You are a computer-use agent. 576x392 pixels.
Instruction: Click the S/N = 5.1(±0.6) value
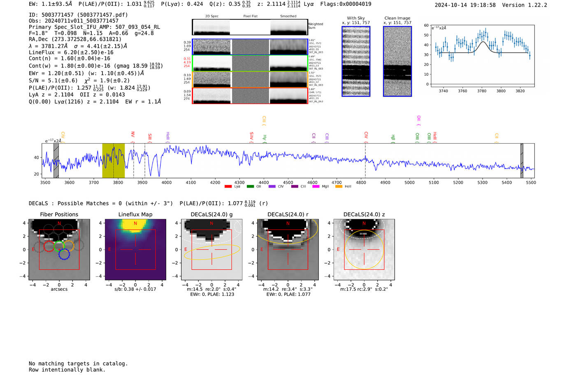53,81
